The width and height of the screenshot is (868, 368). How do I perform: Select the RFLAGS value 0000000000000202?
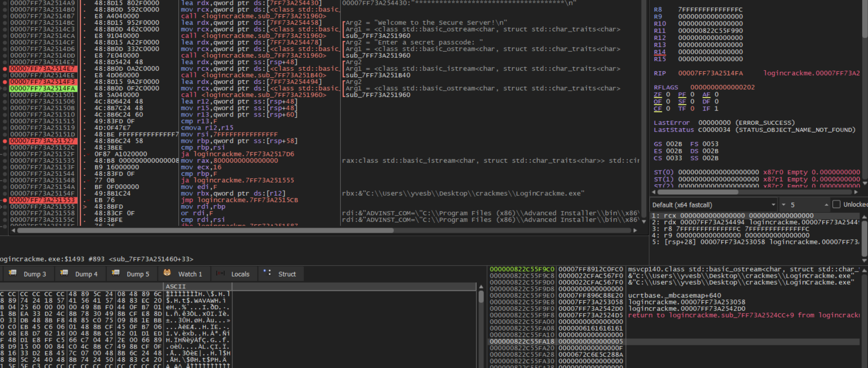click(x=722, y=87)
